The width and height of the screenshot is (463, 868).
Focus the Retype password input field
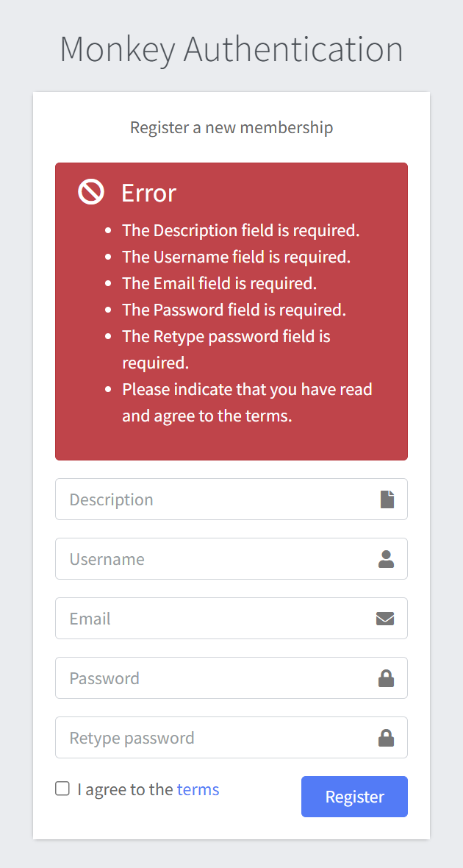pos(232,738)
